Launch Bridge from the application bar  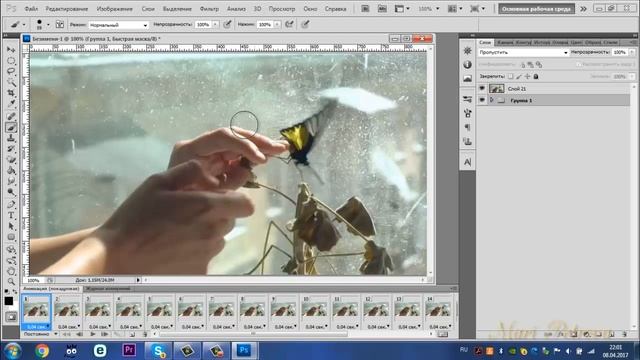[365, 9]
